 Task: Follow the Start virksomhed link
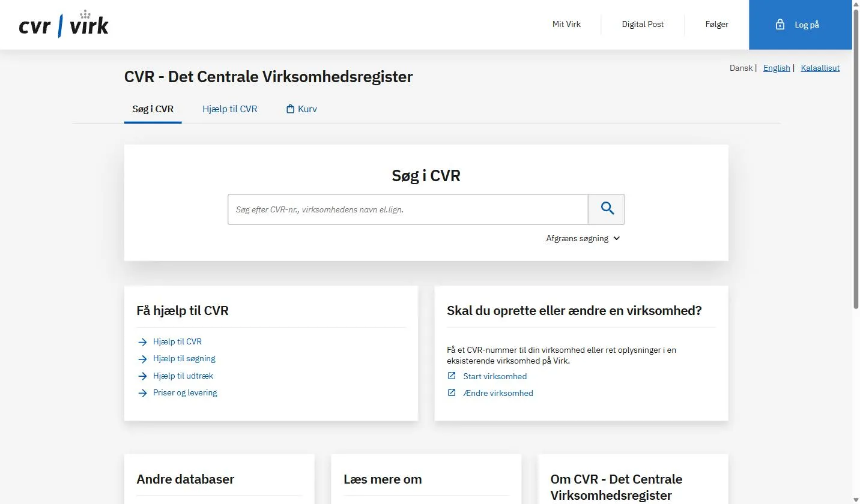tap(495, 376)
